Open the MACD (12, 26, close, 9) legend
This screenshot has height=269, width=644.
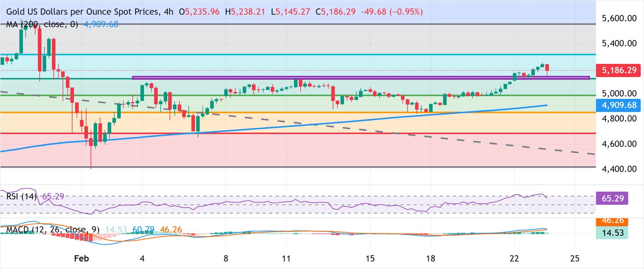tap(53, 230)
